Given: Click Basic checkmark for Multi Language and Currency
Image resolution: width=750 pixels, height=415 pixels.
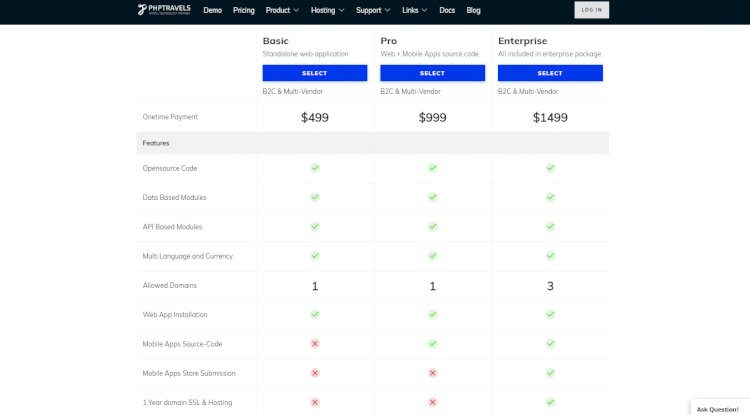Looking at the screenshot, I should (315, 256).
